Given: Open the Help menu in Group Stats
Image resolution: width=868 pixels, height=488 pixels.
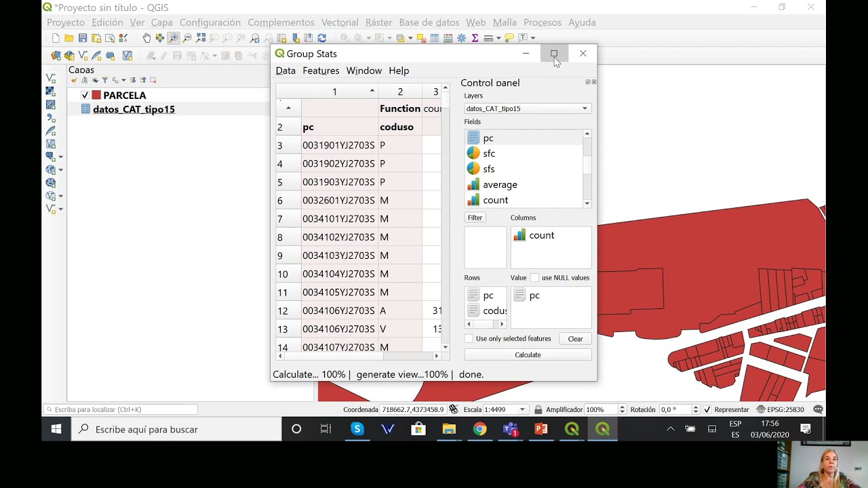Looking at the screenshot, I should click(x=399, y=70).
